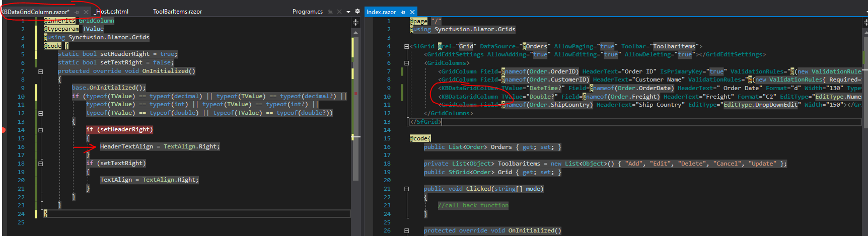The width and height of the screenshot is (868, 236).
Task: Click the scroll-up arrow of the left editor
Action: coord(355,33)
